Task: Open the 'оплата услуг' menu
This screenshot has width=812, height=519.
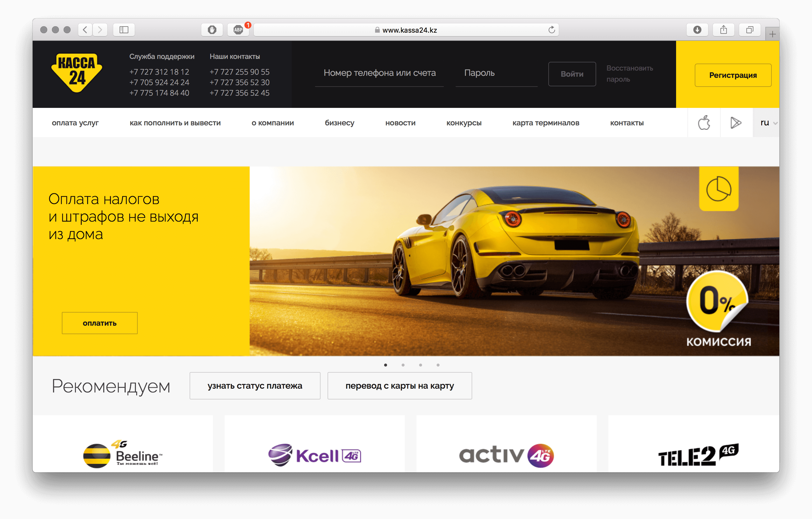Action: [75, 123]
